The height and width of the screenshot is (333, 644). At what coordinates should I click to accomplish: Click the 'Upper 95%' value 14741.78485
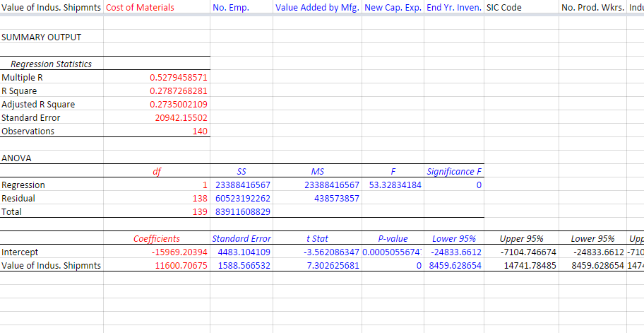click(x=529, y=265)
